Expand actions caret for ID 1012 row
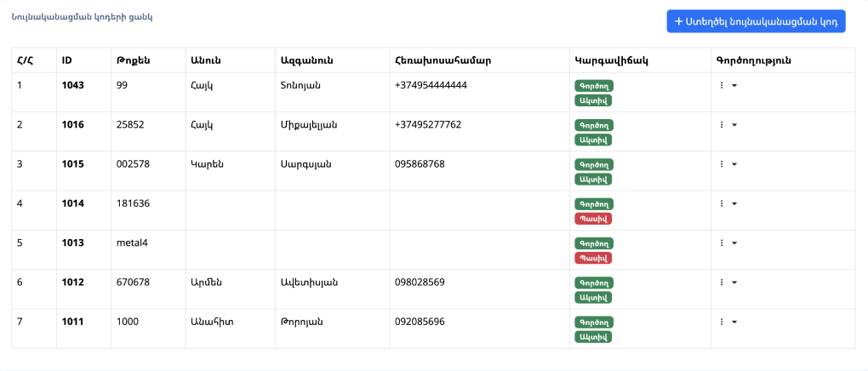Screen dimensions: 868x371 [734, 283]
